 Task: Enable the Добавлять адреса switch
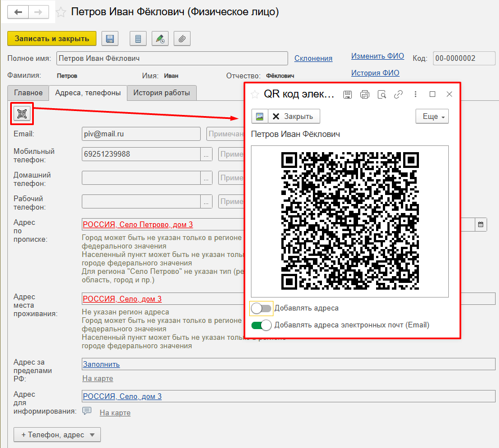coord(261,308)
